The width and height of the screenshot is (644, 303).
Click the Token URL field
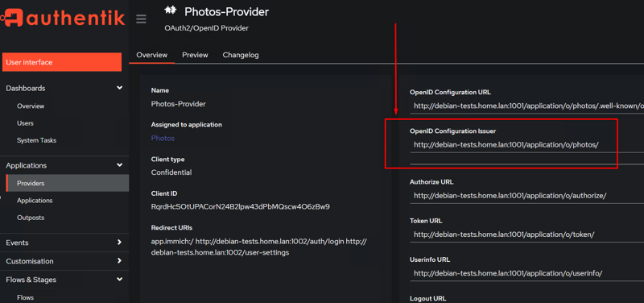point(527,235)
